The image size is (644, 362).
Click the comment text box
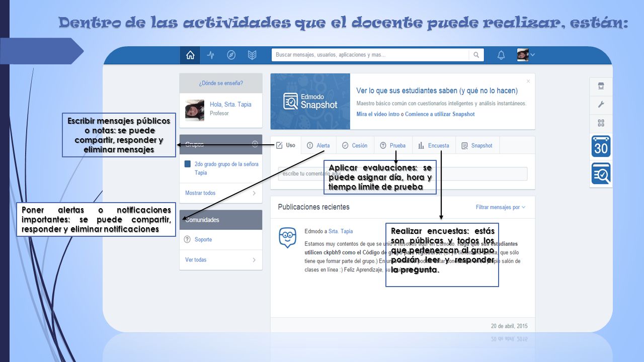[x=403, y=174]
